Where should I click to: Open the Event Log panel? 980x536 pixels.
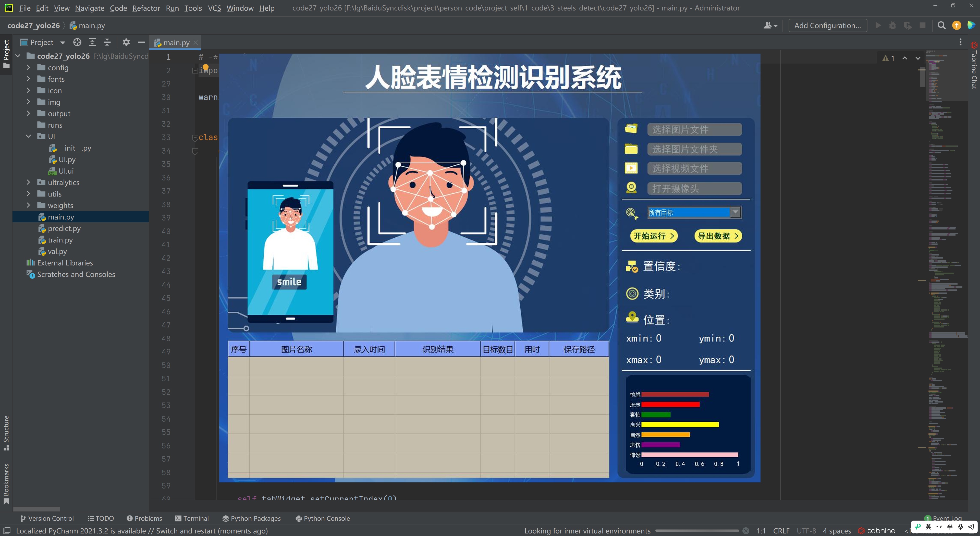point(943,518)
